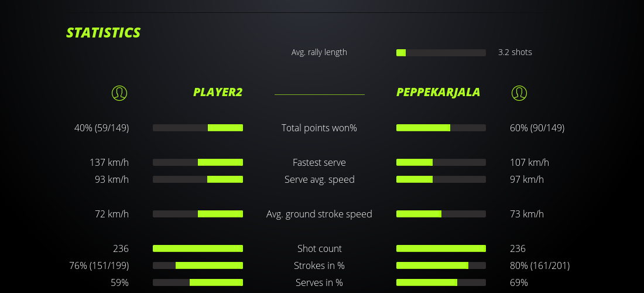The width and height of the screenshot is (644, 293).
Task: Click the PEPPEKARJALA profile avatar icon
Action: pyautogui.click(x=519, y=93)
